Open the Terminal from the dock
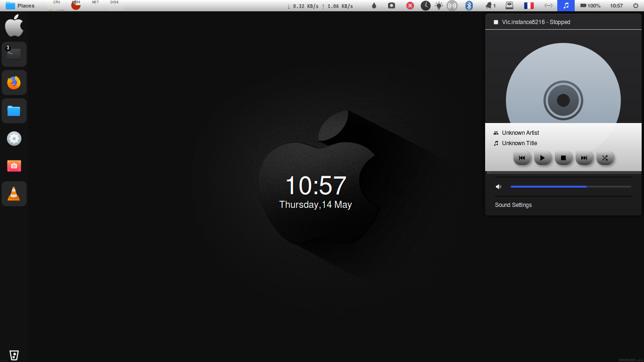Image resolution: width=644 pixels, height=362 pixels. point(14,54)
